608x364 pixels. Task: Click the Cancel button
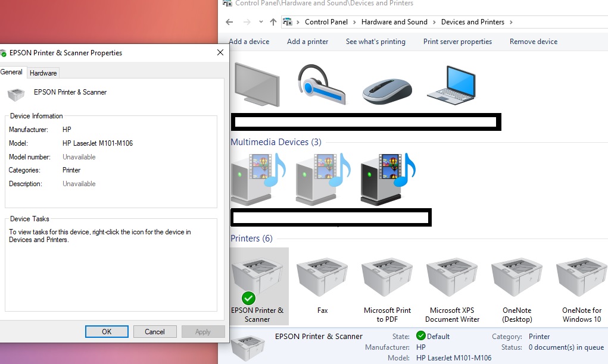coord(155,331)
